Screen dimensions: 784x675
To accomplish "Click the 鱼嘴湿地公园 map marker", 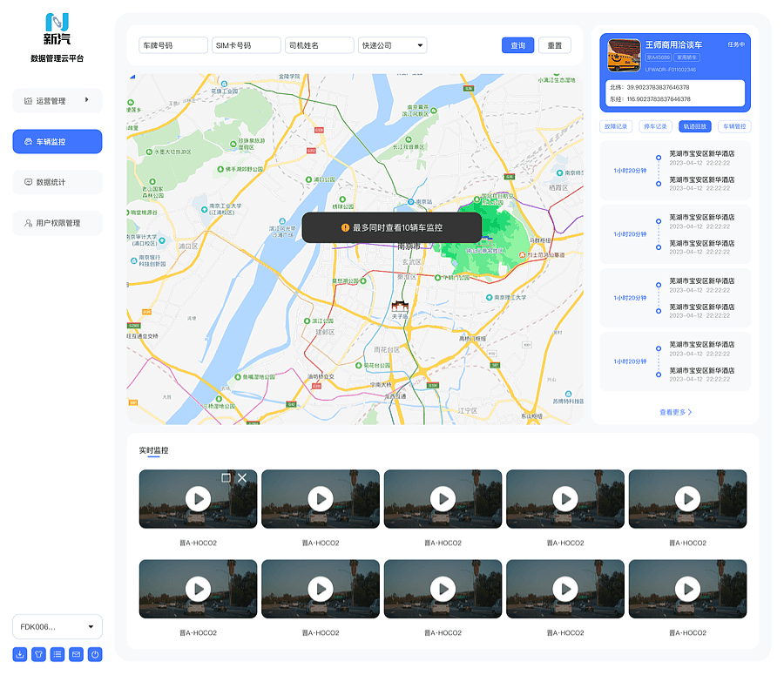I will coord(238,377).
